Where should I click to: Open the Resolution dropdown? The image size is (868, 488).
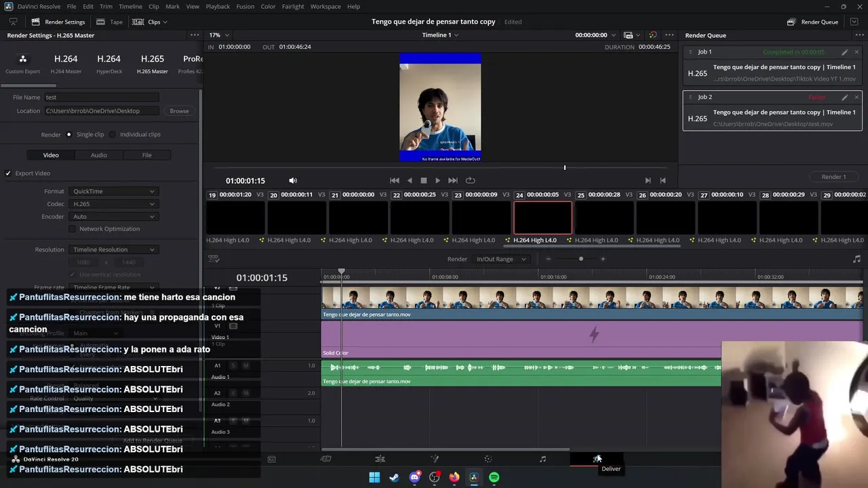(x=113, y=249)
